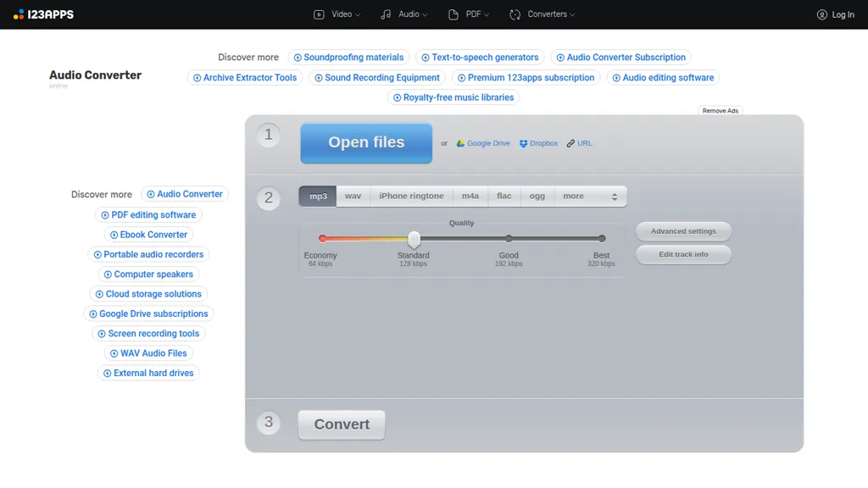Click the Dropbox icon
Screen dimensions: 868x488
523,143
